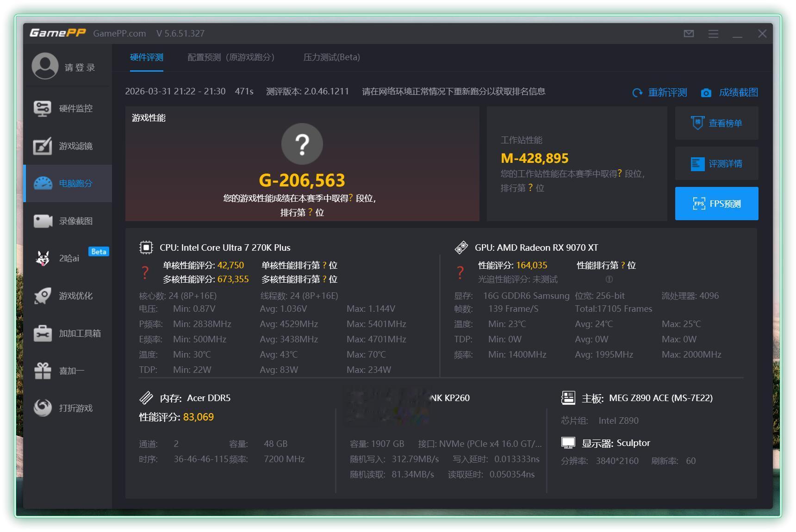Click the 游戏滤镜 sidebar icon
Viewport: 796px width, 532px height.
coord(43,146)
